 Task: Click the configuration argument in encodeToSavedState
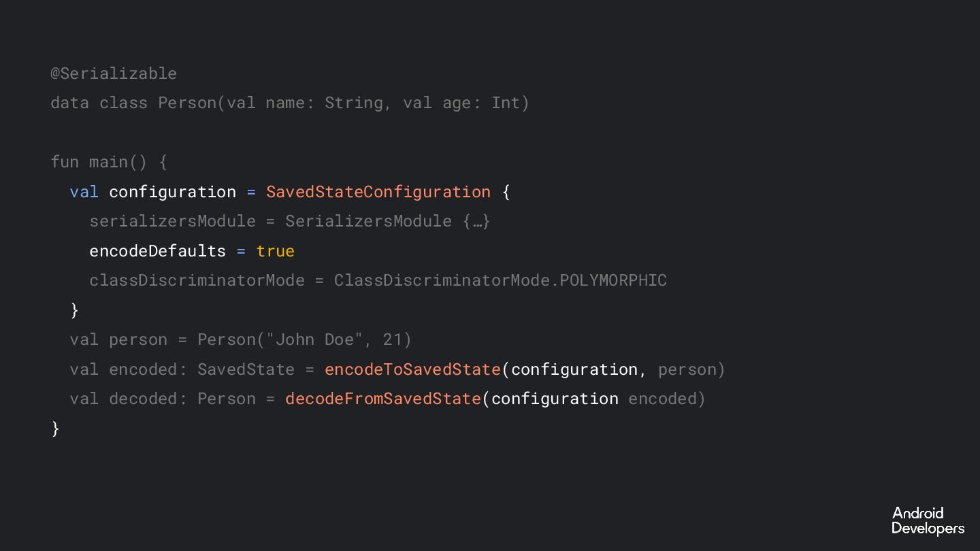[x=574, y=369]
